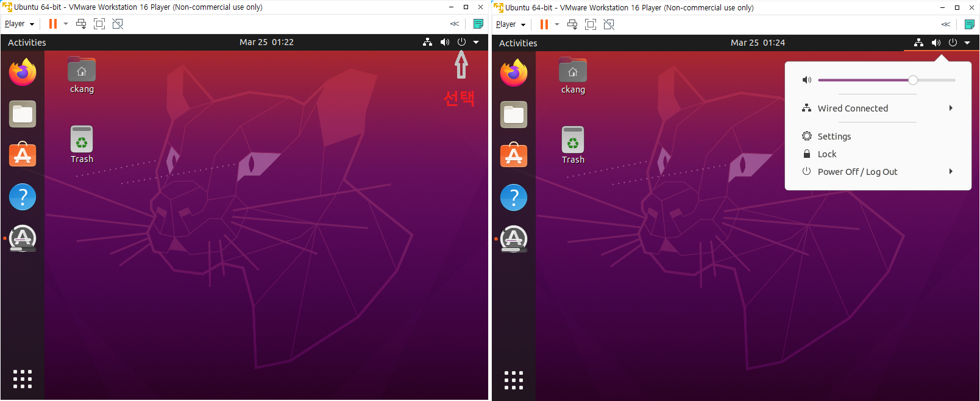
Task: Open Help in the right VM dock
Action: coord(514,197)
